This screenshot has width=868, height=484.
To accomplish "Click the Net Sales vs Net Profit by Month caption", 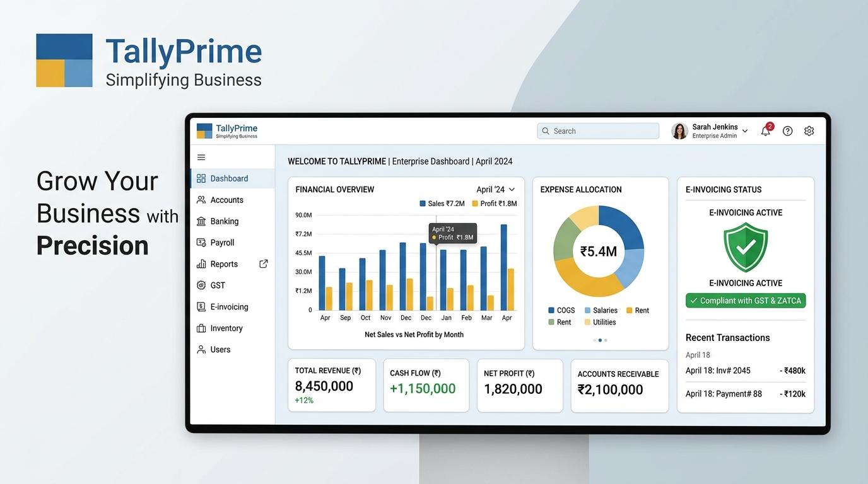I will [414, 335].
